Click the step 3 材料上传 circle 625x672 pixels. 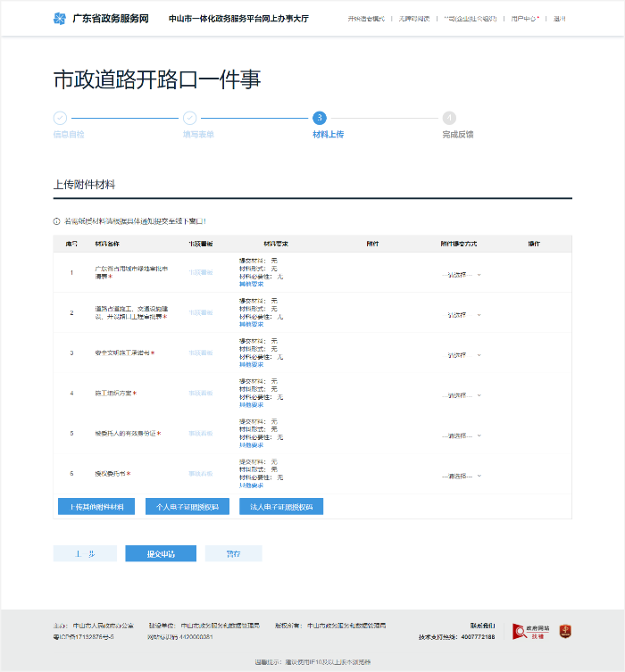[x=320, y=118]
